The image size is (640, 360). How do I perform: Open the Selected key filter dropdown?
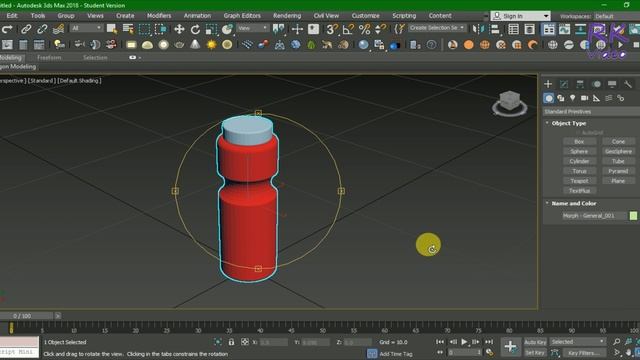point(577,342)
